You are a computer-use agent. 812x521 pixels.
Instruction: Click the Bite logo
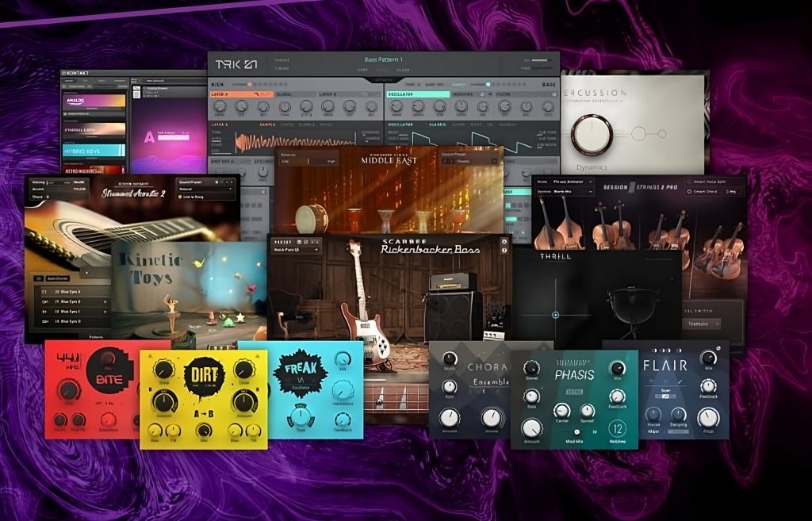[x=109, y=371]
